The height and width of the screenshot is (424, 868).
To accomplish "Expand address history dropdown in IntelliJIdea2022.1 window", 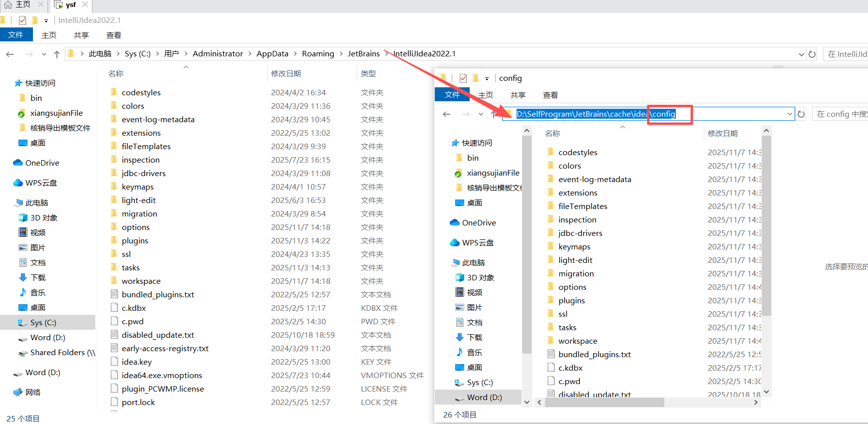I will pyautogui.click(x=801, y=54).
